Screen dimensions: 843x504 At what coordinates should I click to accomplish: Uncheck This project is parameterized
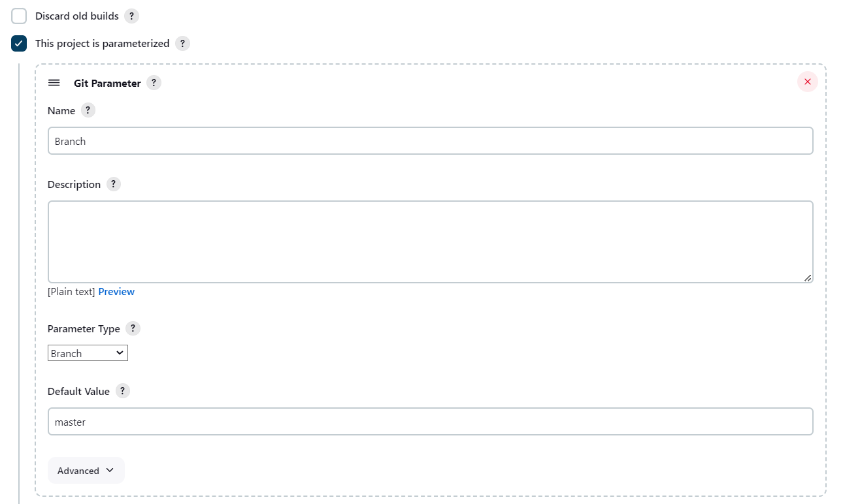coord(20,44)
